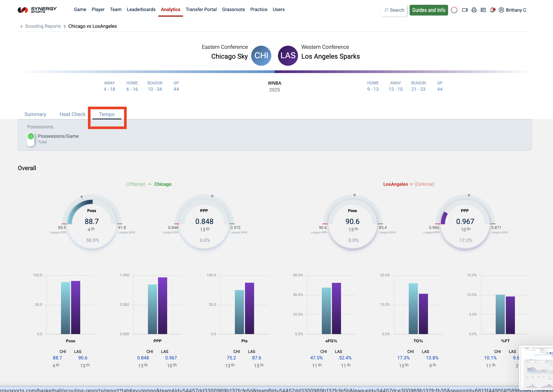Click the breadcrumb arrow before Chicago vs LosAngeles
Screen dimensions: 553x392
(x=65, y=26)
